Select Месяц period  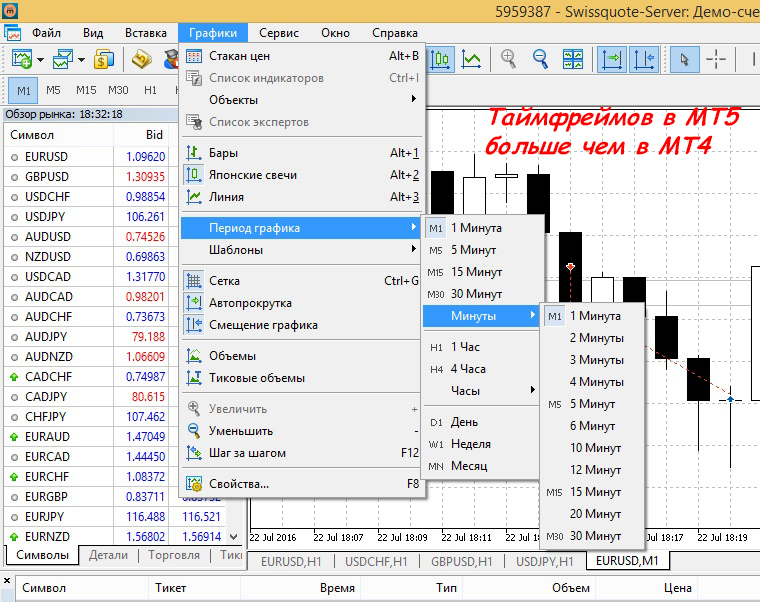coord(482,466)
